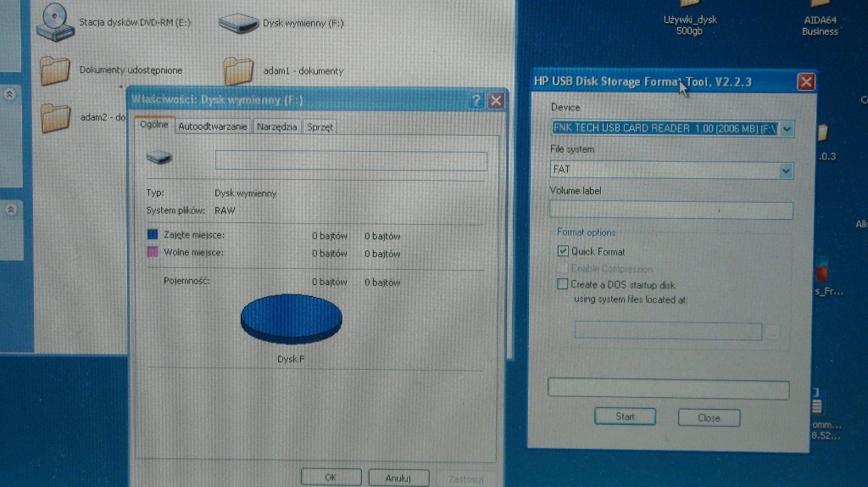Click OK in the disk properties dialog

[331, 478]
